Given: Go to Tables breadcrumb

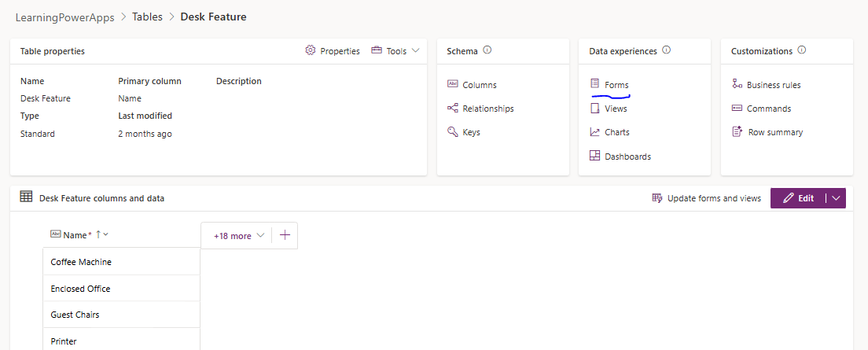Looking at the screenshot, I should click(x=147, y=17).
